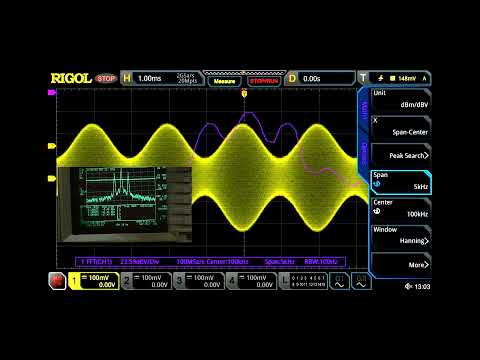Click the trigger edge lightning icon
Viewport: 480px width, 360px height.
pyautogui.click(x=381, y=78)
